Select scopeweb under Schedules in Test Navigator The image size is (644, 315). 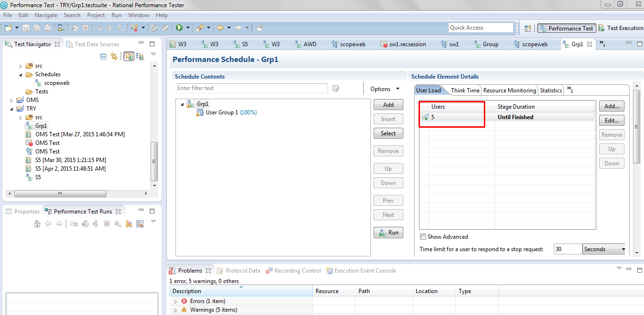[52, 83]
